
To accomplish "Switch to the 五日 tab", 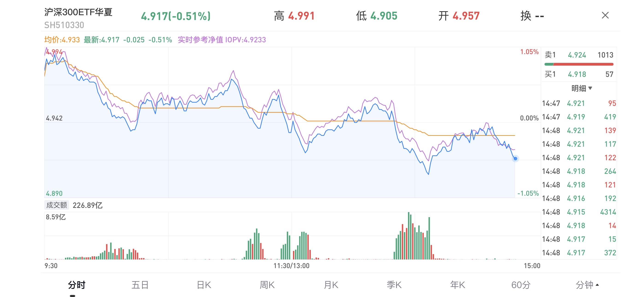I will coord(140,285).
